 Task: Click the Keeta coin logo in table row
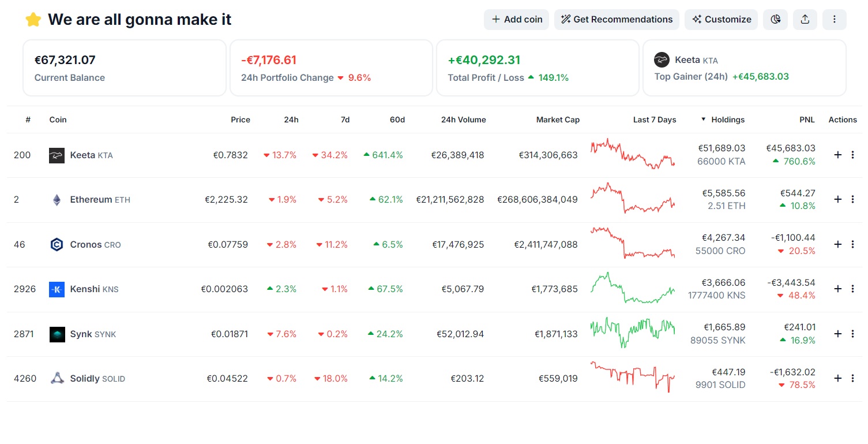(57, 155)
